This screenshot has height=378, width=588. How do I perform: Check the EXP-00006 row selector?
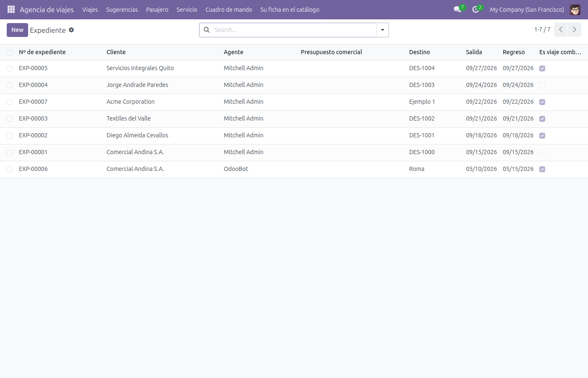[x=10, y=169]
